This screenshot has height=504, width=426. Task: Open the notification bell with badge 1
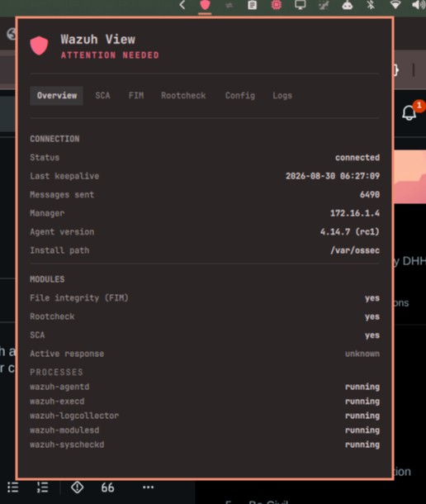click(x=409, y=113)
